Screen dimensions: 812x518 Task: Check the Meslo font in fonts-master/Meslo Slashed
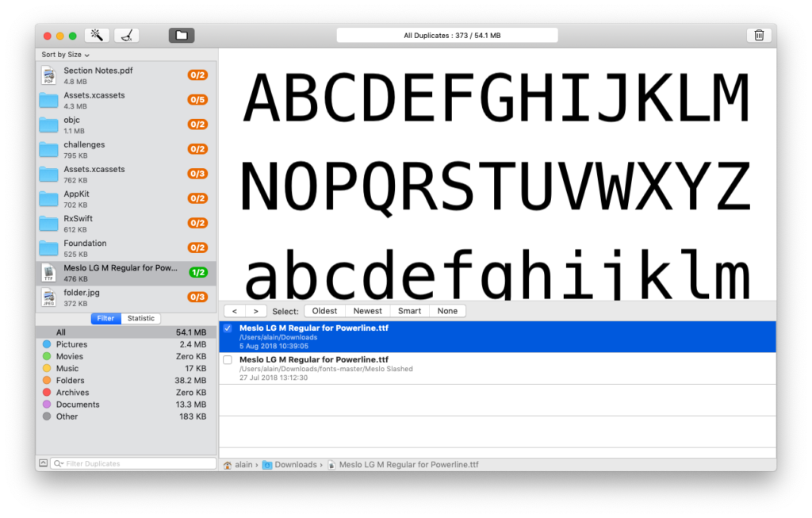[228, 360]
